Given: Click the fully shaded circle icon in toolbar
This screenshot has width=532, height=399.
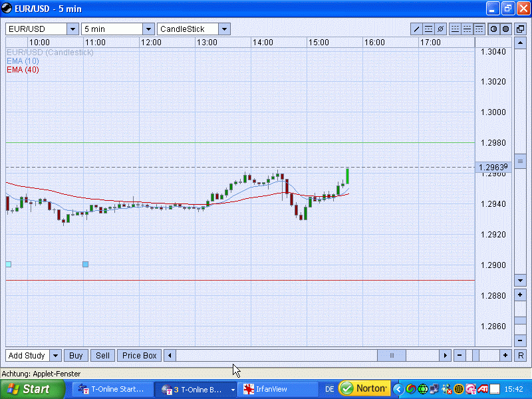Looking at the screenshot, I should (505, 29).
